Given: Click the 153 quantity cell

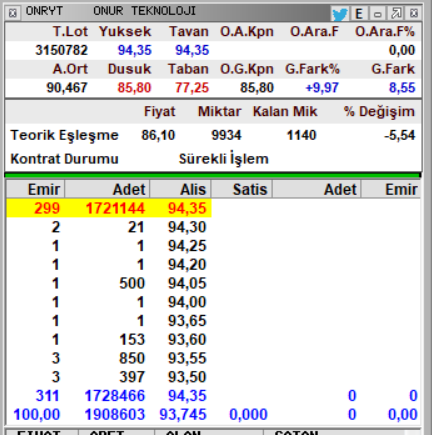Looking at the screenshot, I should coord(132,339).
